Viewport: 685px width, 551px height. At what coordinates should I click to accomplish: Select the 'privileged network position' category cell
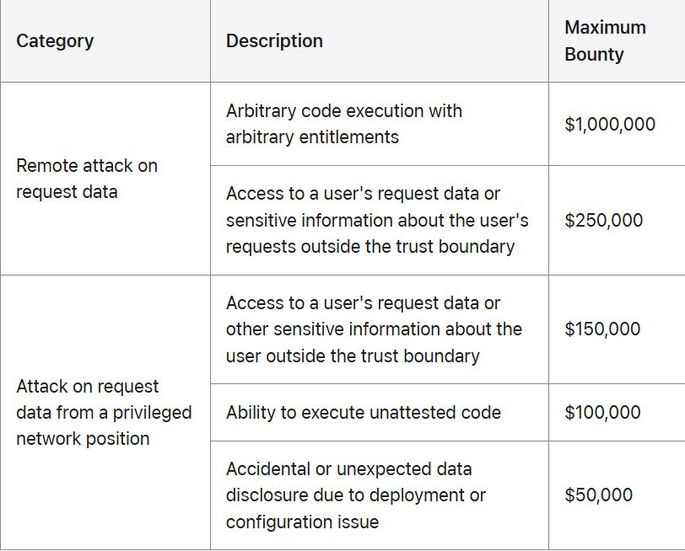coord(103,412)
